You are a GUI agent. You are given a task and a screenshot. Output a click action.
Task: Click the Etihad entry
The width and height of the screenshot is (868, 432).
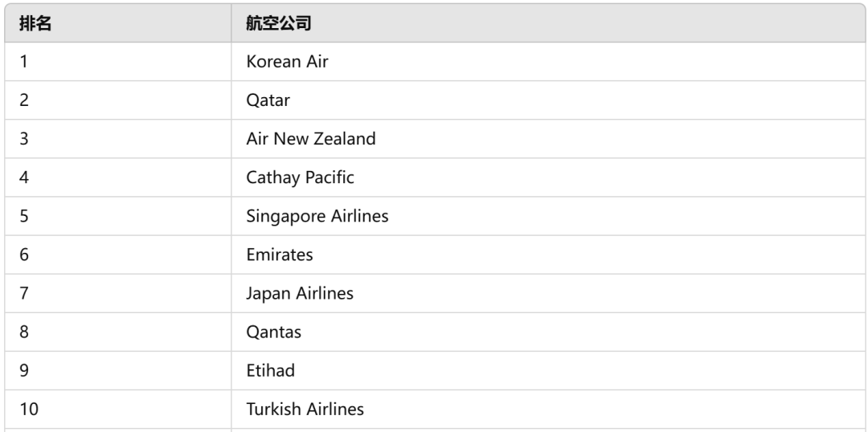[x=548, y=371]
